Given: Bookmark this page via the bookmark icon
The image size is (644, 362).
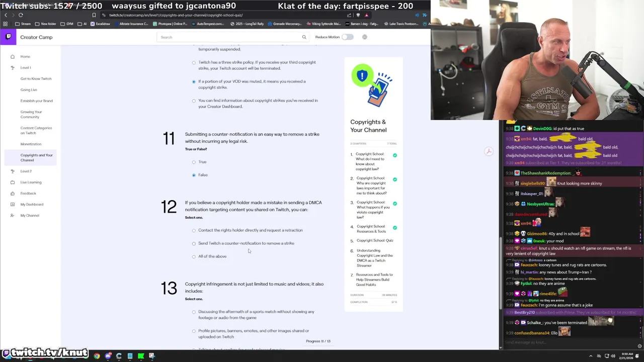Looking at the screenshot, I should pyautogui.click(x=94, y=15).
